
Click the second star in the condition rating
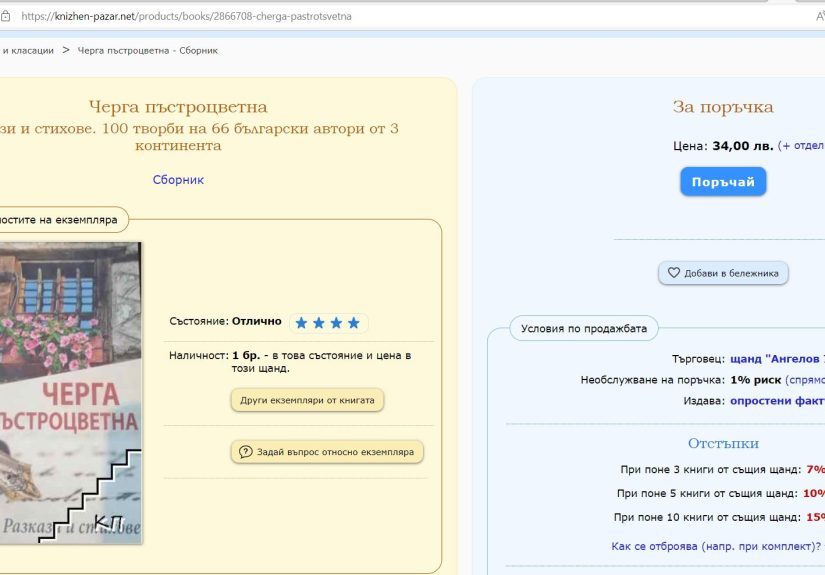click(x=319, y=323)
